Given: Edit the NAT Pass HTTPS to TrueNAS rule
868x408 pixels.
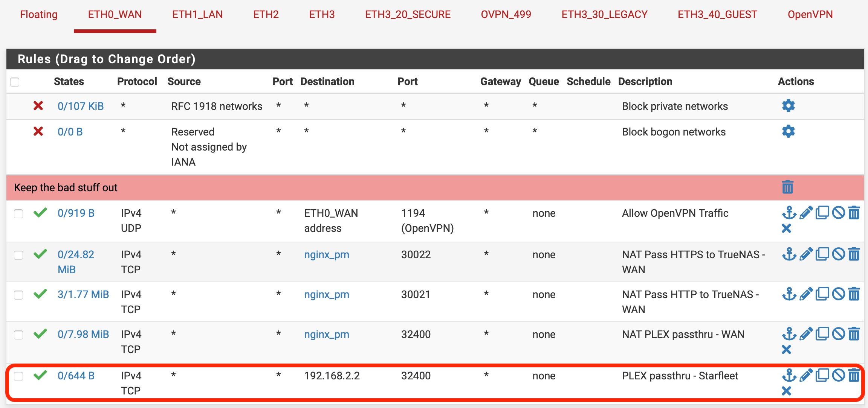Looking at the screenshot, I should coord(805,254).
